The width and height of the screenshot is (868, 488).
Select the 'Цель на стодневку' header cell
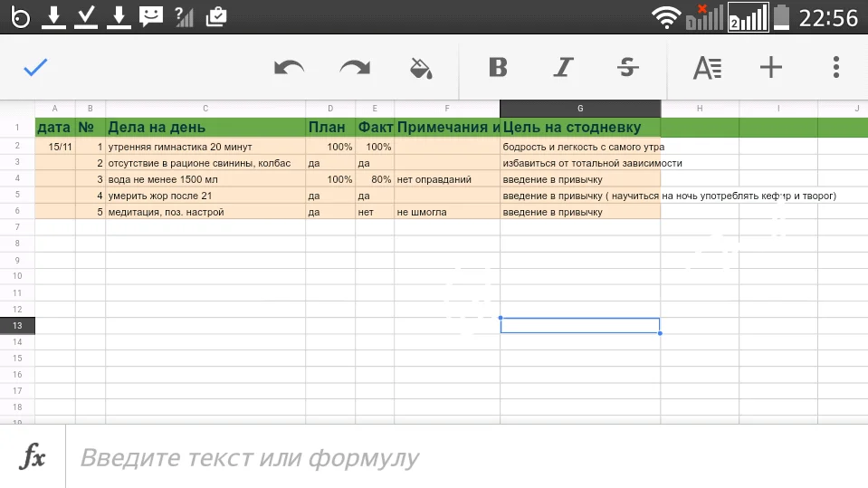(580, 128)
